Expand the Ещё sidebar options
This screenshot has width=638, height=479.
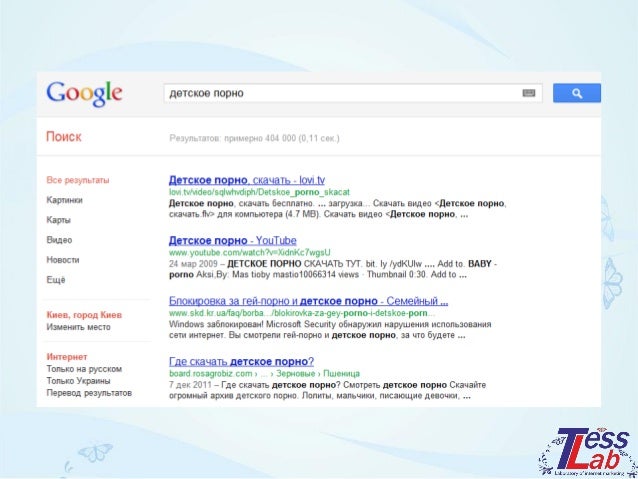tap(56, 280)
